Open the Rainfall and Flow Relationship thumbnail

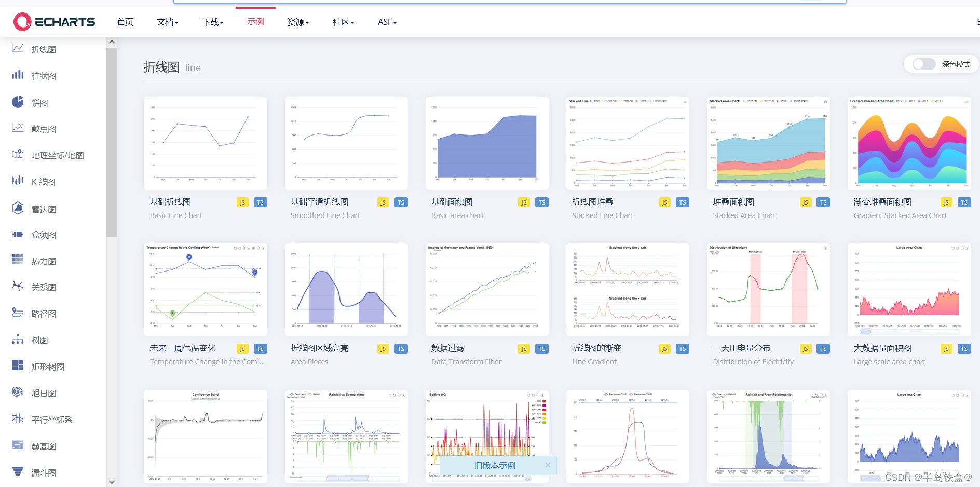(x=768, y=436)
